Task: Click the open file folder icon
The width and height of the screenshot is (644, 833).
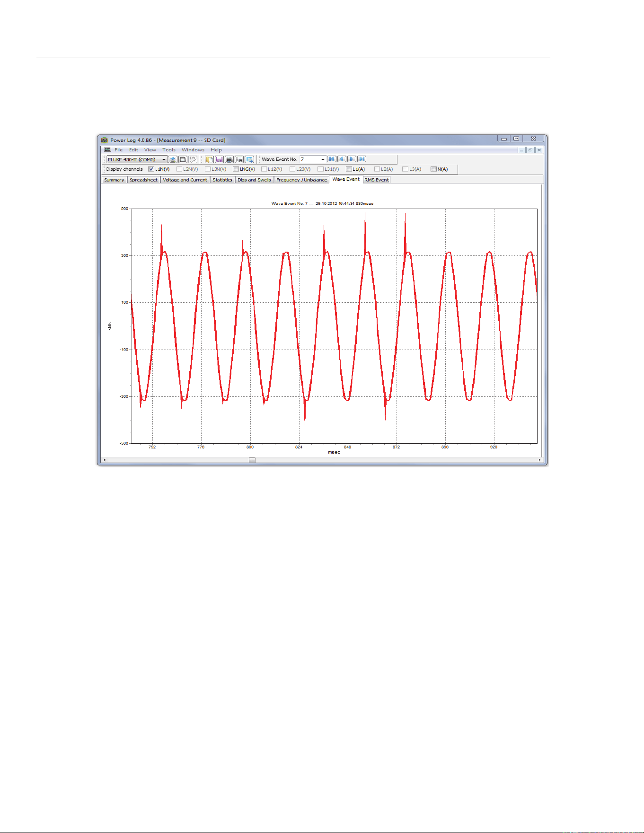Action: pos(209,159)
